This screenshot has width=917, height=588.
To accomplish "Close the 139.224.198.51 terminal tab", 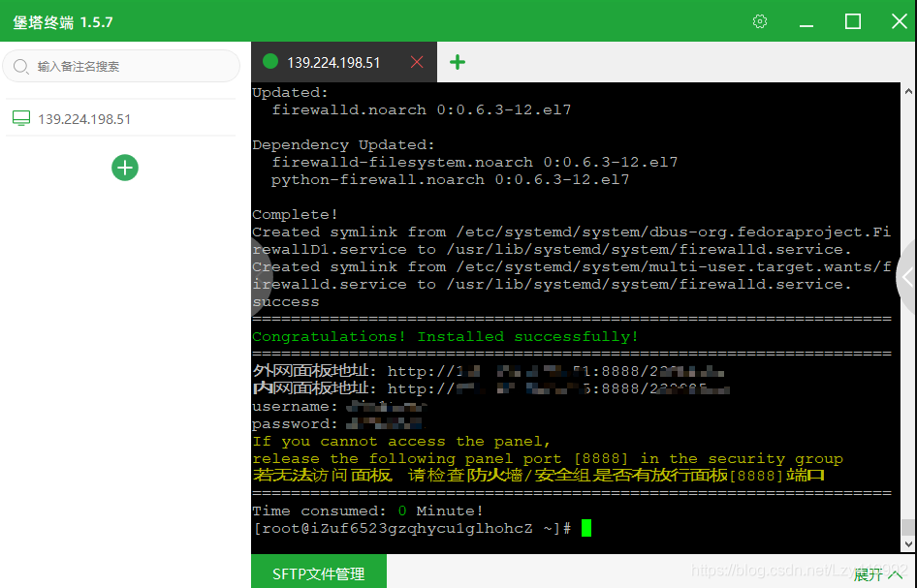I will (417, 62).
